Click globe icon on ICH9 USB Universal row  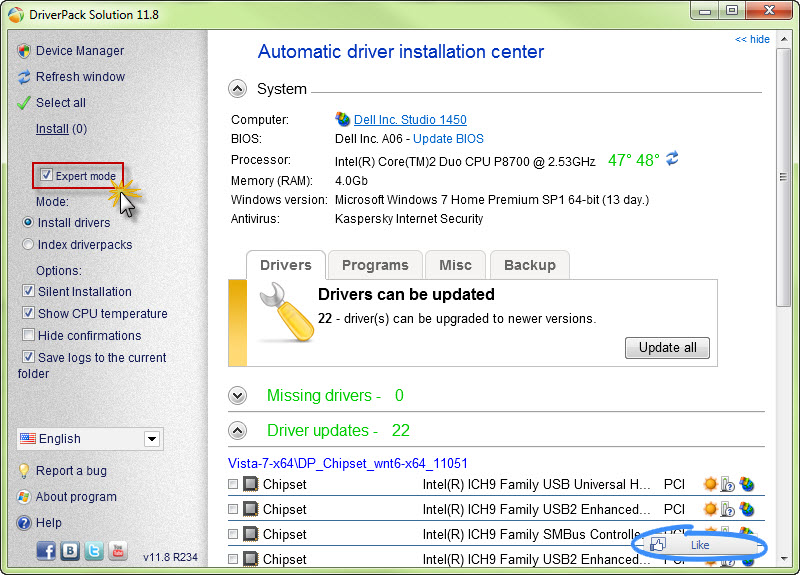pos(747,484)
